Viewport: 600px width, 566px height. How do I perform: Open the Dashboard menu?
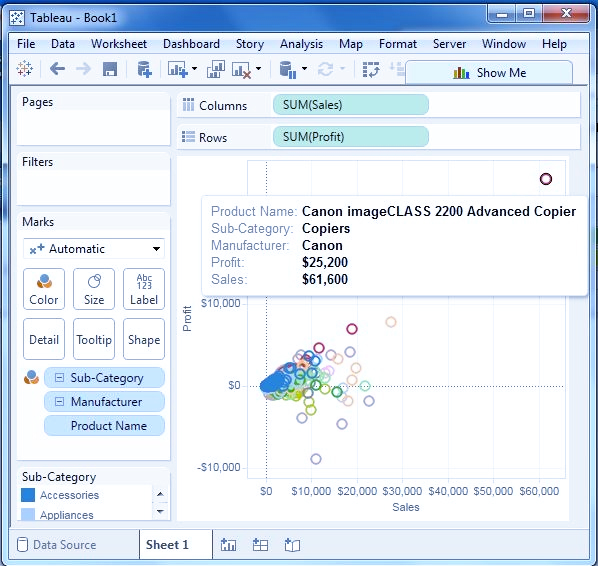191,44
